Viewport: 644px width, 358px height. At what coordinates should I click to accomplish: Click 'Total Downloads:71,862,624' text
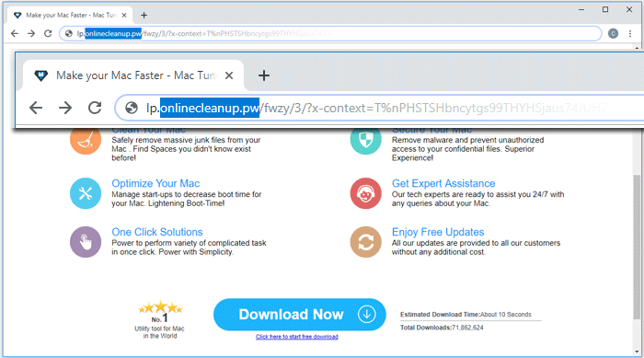442,328
